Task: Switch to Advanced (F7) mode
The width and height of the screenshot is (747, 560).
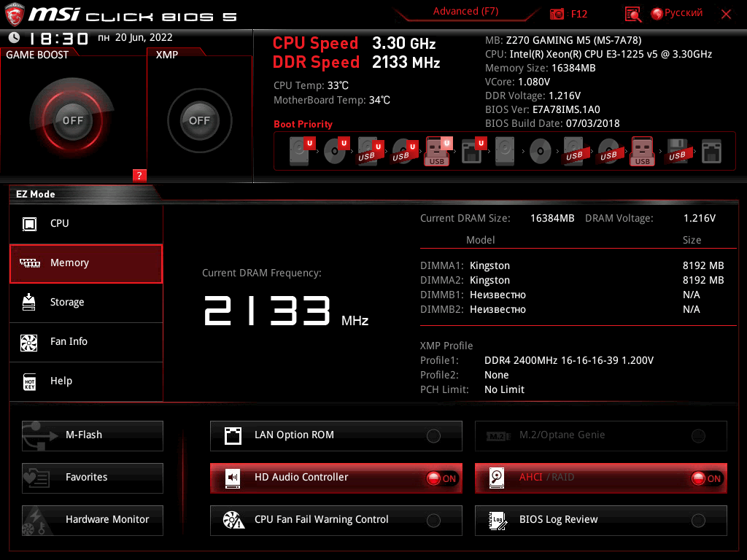Action: point(465,12)
